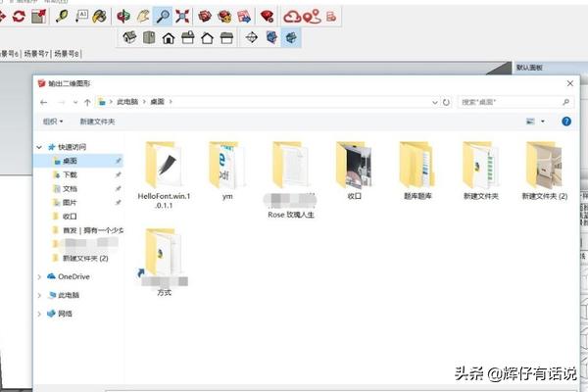Click the Add Location pin icon

tap(312, 15)
